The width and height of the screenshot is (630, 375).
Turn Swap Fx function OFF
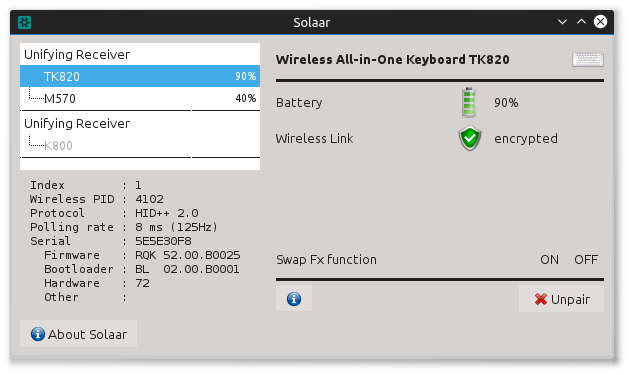point(586,260)
